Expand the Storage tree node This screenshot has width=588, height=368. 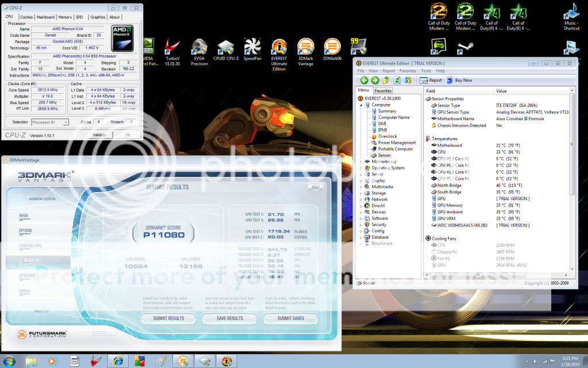click(x=361, y=193)
